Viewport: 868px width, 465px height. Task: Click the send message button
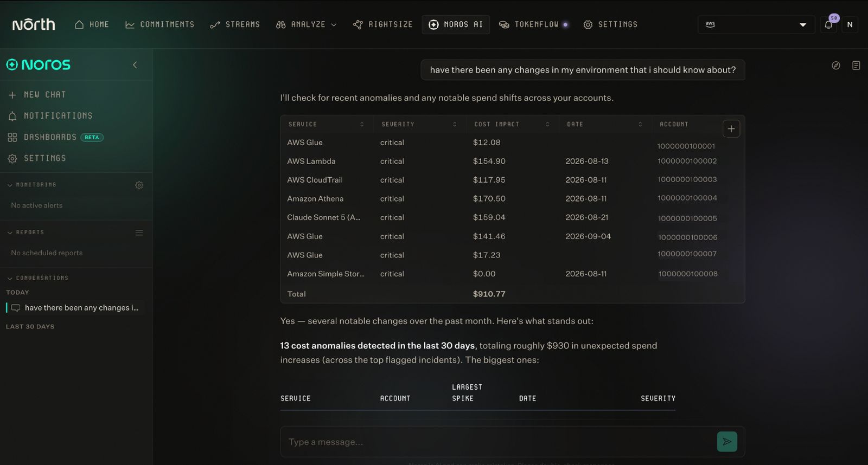pos(727,442)
